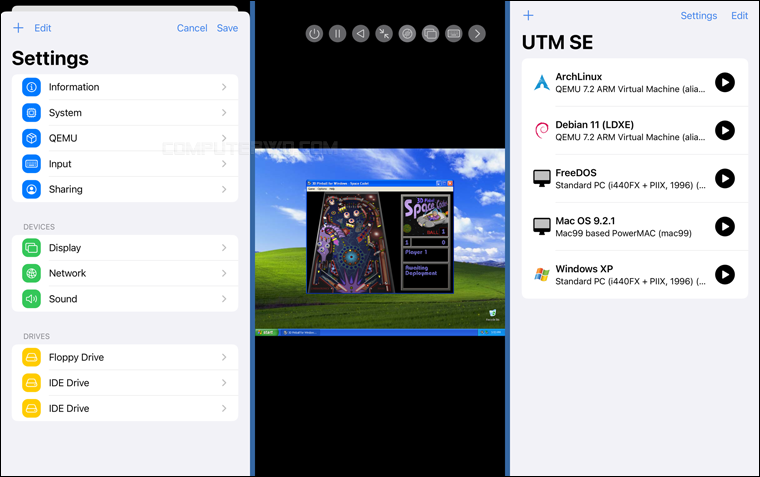Start the FreeDOS virtual machine
The image size is (760, 477).
pos(725,178)
